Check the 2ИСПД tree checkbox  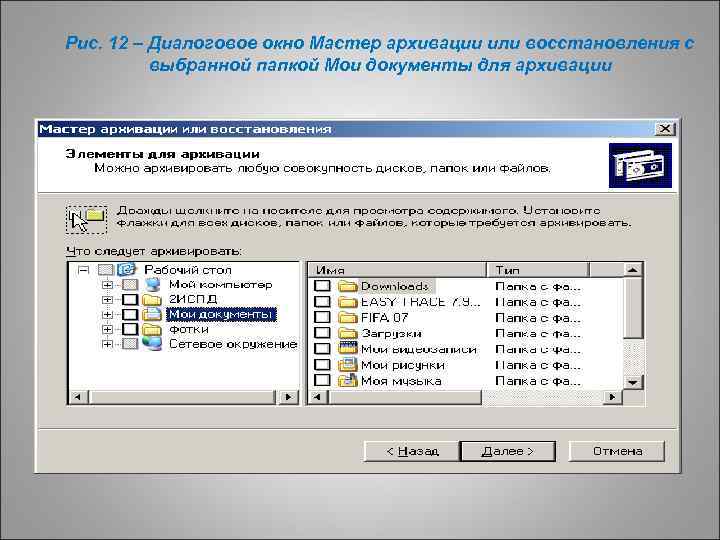tap(130, 300)
